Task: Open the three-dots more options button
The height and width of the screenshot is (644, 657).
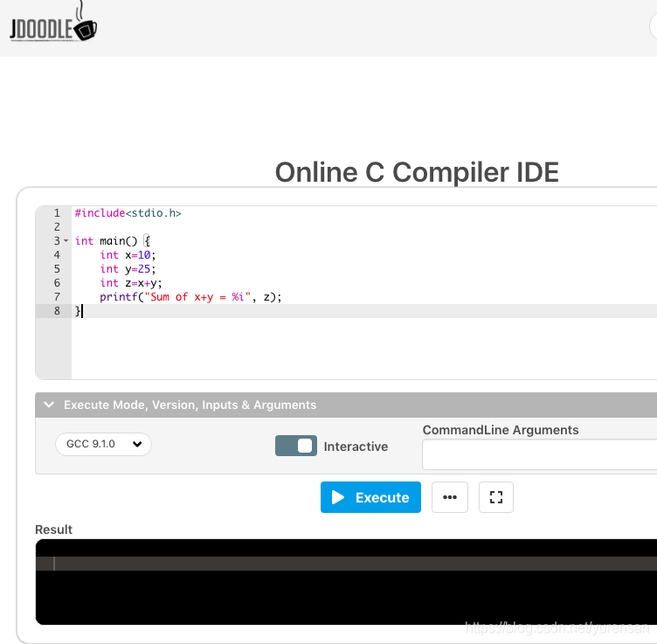Action: click(x=450, y=497)
